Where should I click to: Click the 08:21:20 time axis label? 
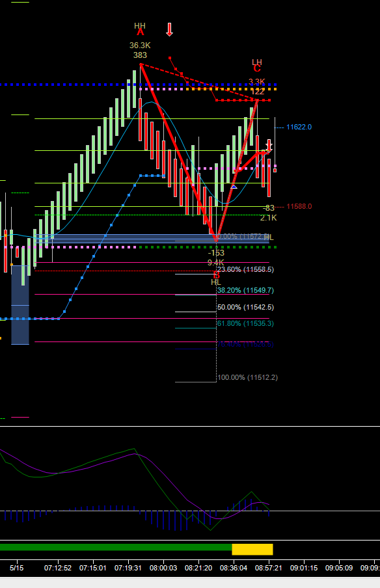coord(198,568)
